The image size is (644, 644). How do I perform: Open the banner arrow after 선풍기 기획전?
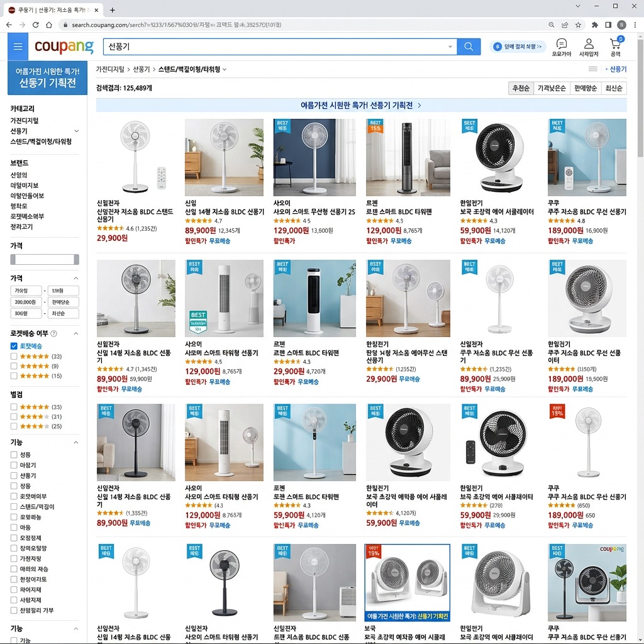point(419,106)
